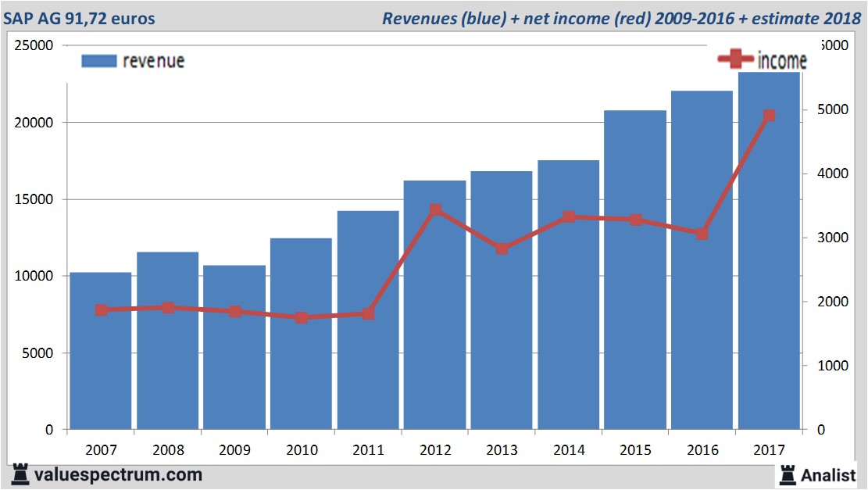Pick the 2012 revenue bar
Viewport: 868px width, 490px height.
coord(434,305)
